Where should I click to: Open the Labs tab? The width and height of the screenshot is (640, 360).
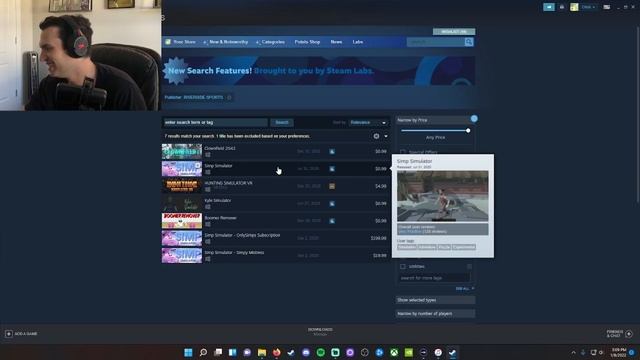358,42
